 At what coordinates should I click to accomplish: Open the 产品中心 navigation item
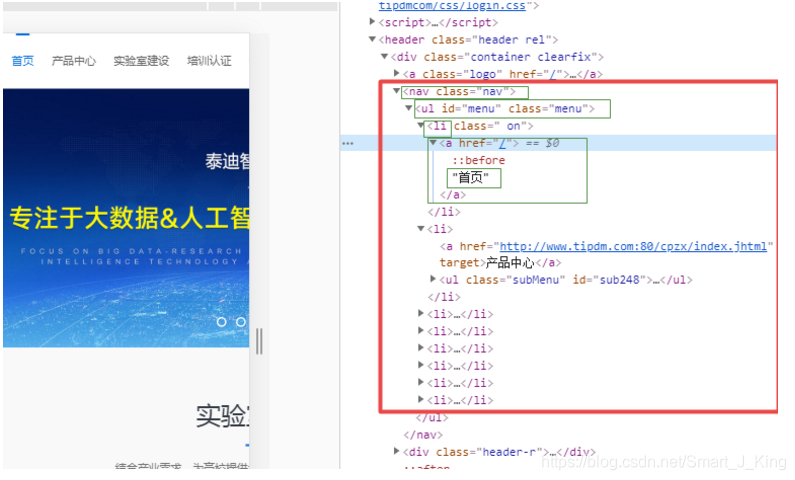[x=74, y=61]
